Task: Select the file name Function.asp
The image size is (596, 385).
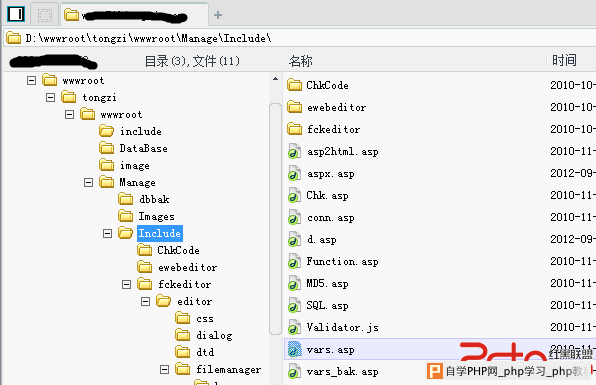Action: [x=342, y=261]
